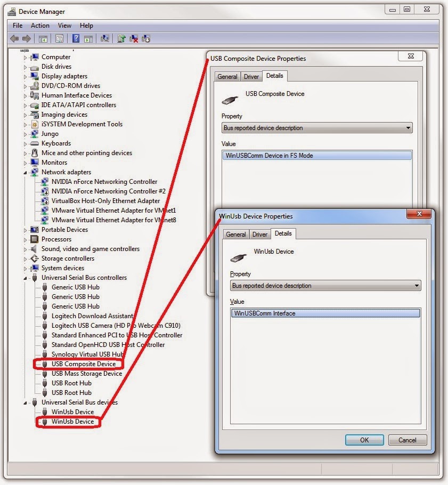Select Synology Virtual USB Hub
The width and height of the screenshot is (448, 485).
87,354
